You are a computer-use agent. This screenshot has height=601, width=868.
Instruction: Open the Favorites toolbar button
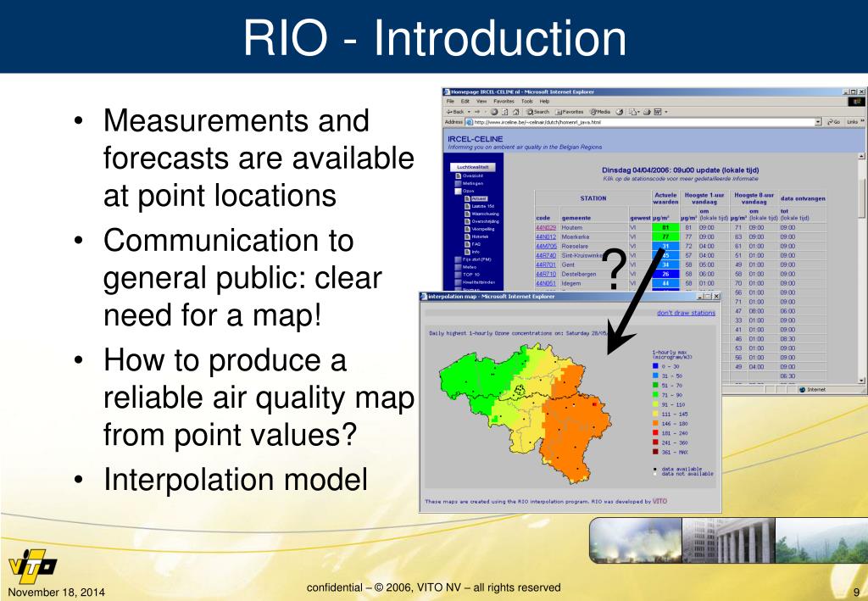pos(570,112)
